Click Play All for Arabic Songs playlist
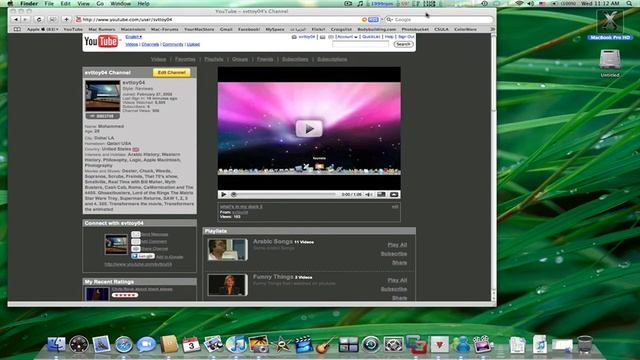Viewport: 640px width, 360px height. [x=397, y=245]
